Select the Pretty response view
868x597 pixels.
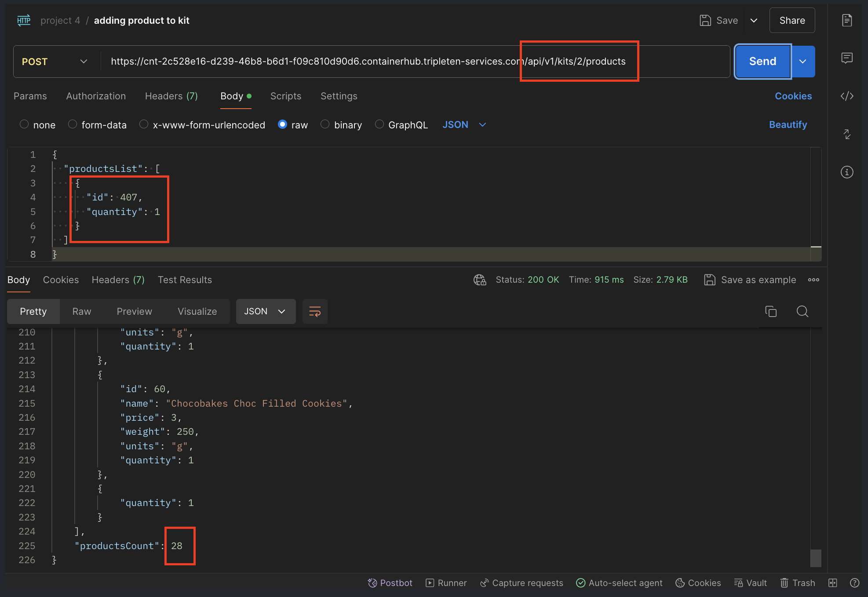[33, 312]
